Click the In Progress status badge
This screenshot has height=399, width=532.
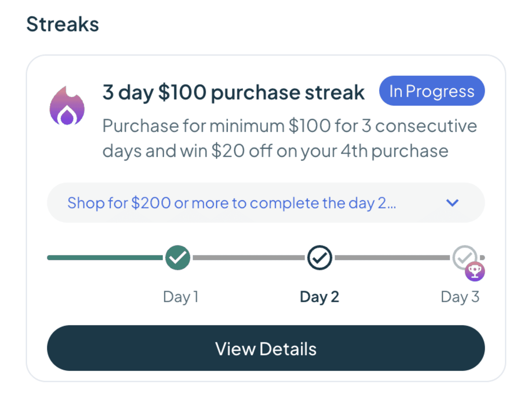click(432, 91)
